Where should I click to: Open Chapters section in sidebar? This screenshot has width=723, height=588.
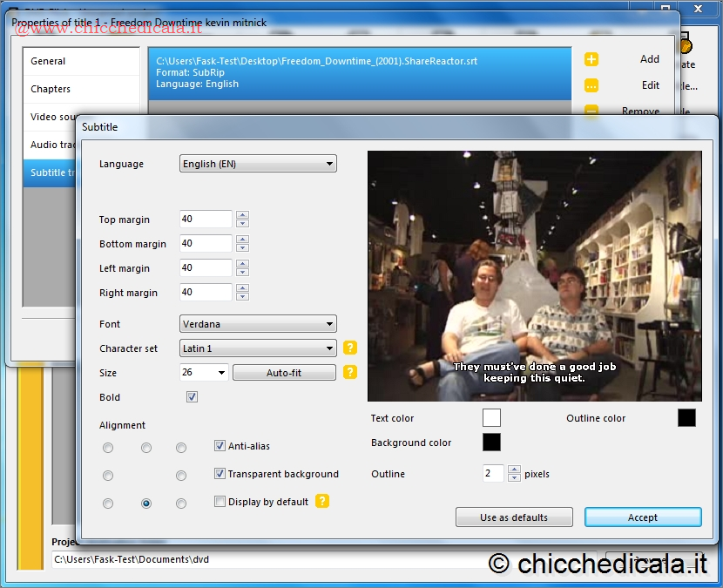coord(51,89)
